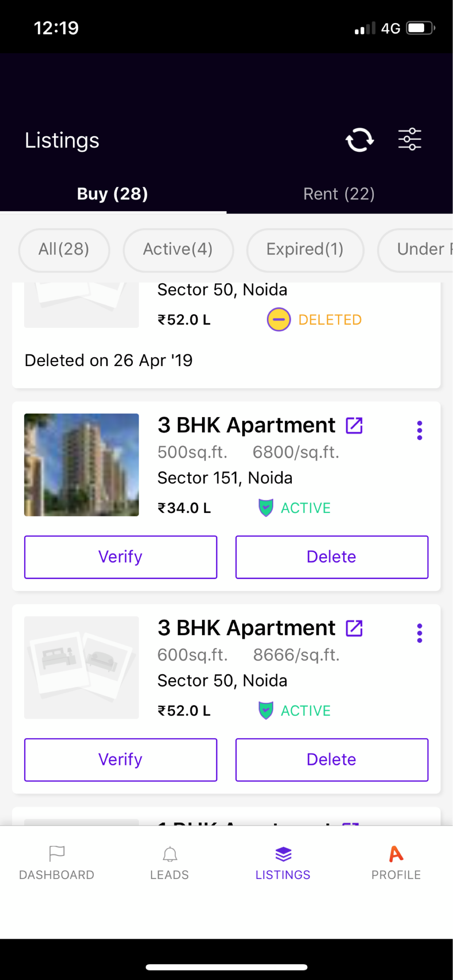Switch to the Buy (28) tab
The width and height of the screenshot is (453, 980).
113,194
